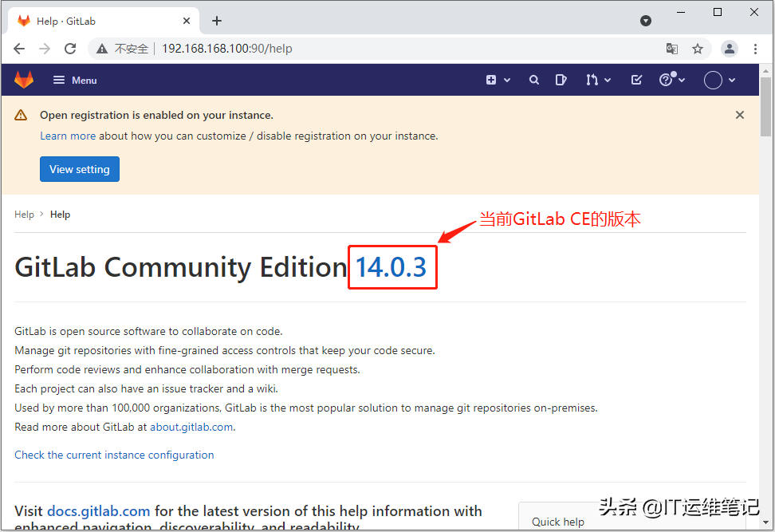
Task: Open Chrome three-dot menu
Action: click(755, 49)
